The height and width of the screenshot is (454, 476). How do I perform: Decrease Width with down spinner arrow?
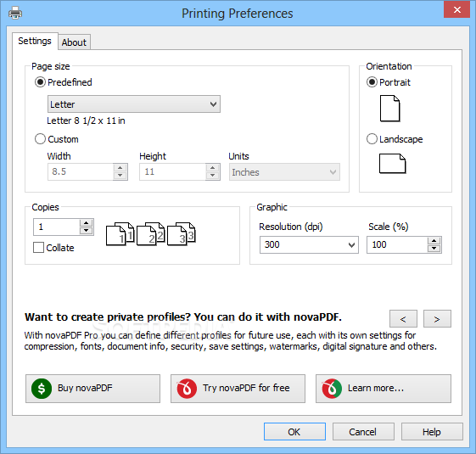pos(120,176)
